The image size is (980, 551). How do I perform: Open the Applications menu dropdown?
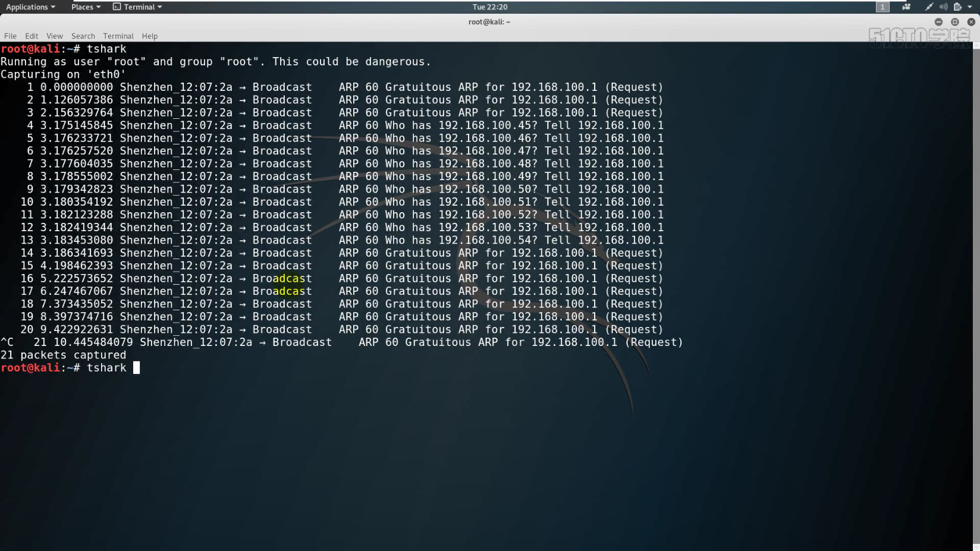click(x=28, y=7)
